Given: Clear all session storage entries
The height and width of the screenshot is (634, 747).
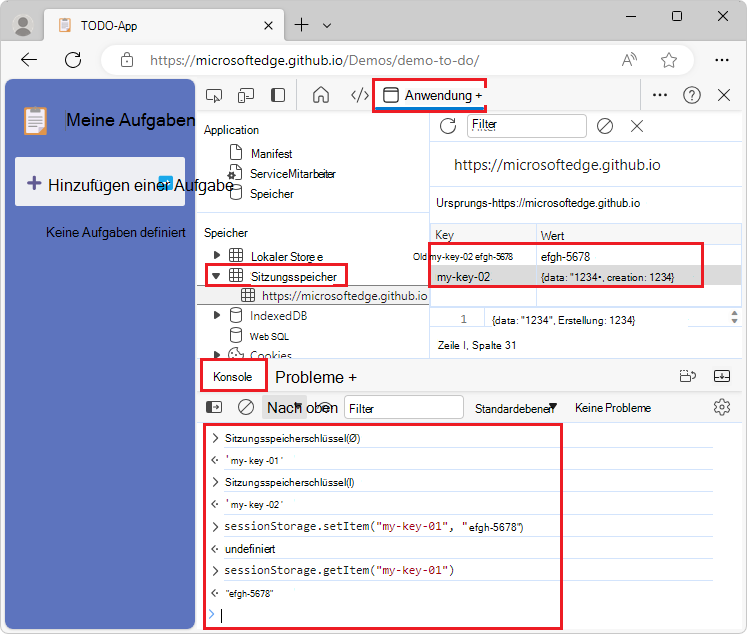Looking at the screenshot, I should click(604, 126).
